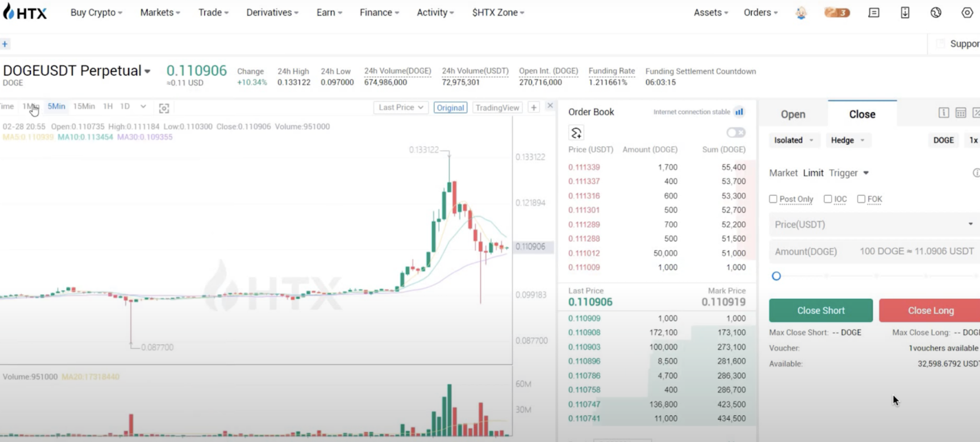Switch the chart to 1H
The width and height of the screenshot is (980, 442).
(108, 106)
